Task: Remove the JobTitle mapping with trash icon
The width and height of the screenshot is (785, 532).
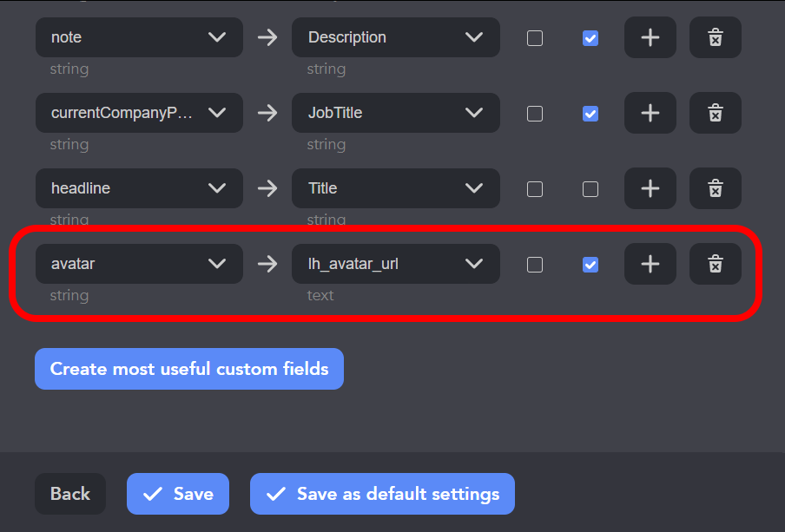Action: pos(715,113)
